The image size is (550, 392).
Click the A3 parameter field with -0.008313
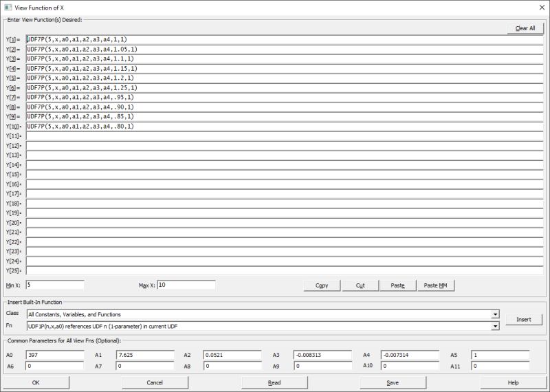pyautogui.click(x=322, y=355)
